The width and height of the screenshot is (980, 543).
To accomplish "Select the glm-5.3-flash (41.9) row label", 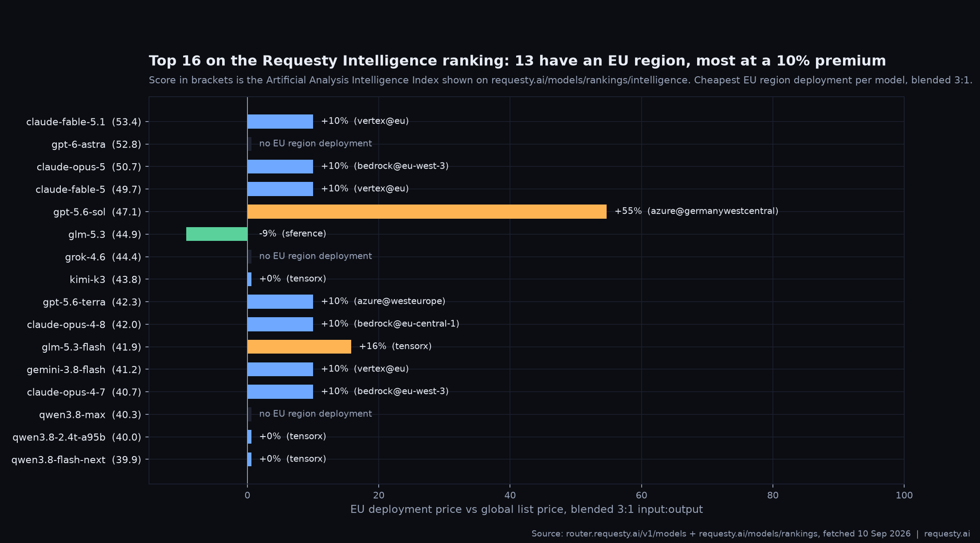I will coord(91,347).
